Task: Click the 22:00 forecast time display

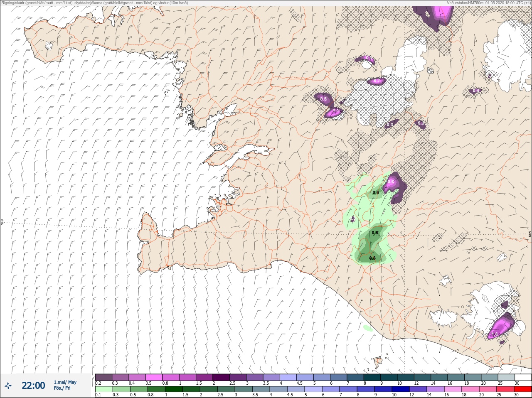Action: (x=33, y=386)
